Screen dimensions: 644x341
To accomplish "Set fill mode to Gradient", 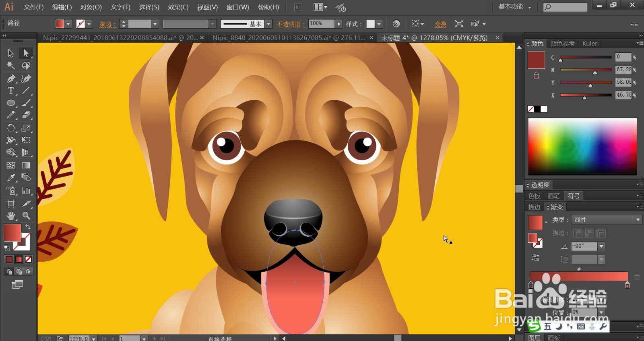I will pos(19,259).
